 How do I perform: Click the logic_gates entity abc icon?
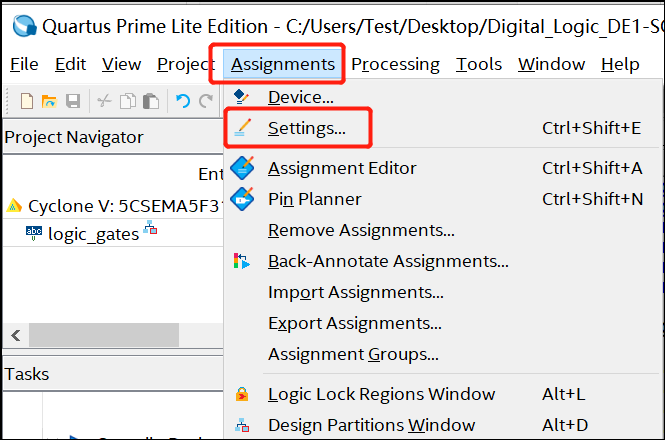coord(34,233)
